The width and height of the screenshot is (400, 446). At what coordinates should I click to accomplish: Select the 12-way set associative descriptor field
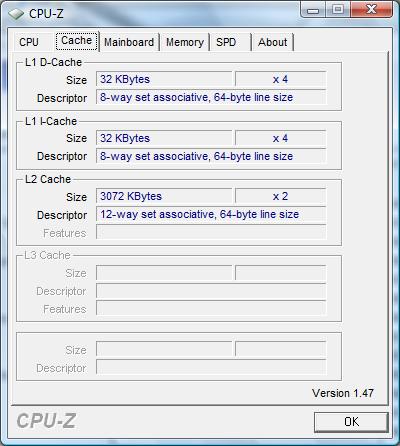click(211, 214)
